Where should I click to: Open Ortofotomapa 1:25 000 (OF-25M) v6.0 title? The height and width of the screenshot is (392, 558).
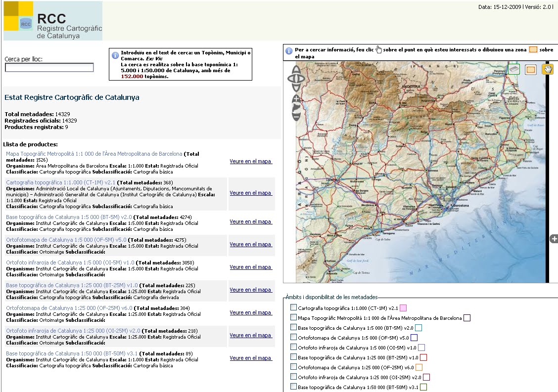point(69,308)
